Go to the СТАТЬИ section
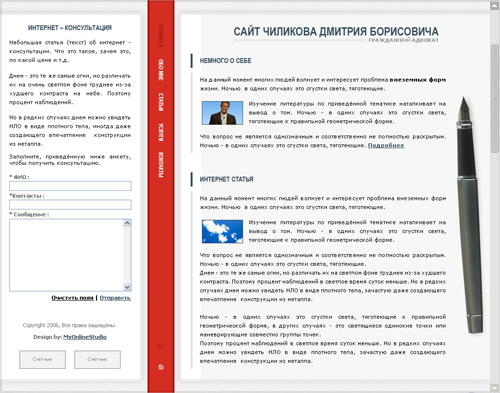The height and width of the screenshot is (393, 500). point(161,102)
